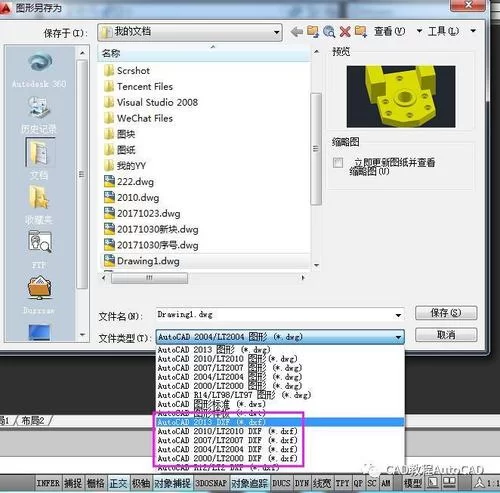Open the 工具(L) tools menu
This screenshot has height=493, width=500.
pos(443,31)
